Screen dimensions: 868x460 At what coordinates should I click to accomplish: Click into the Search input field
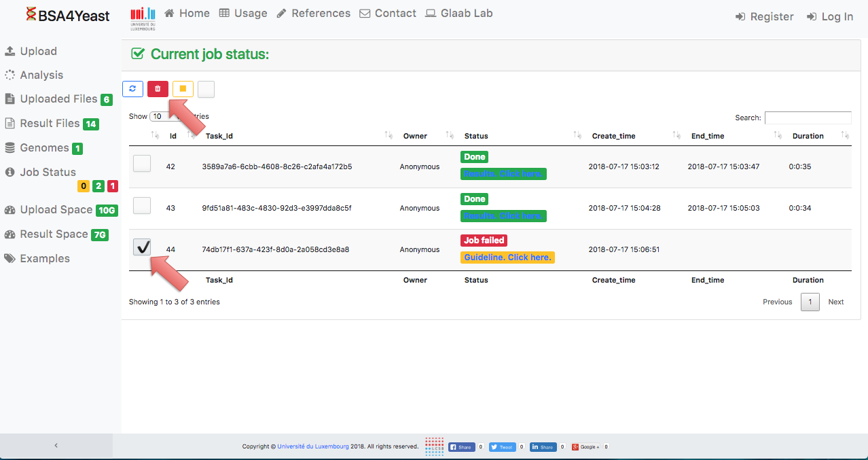(808, 118)
